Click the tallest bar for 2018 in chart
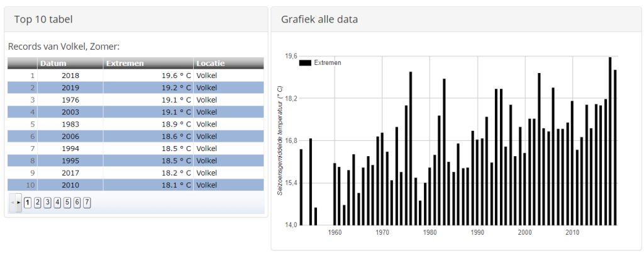Image resolution: width=644 pixels, height=253 pixels. click(610, 141)
